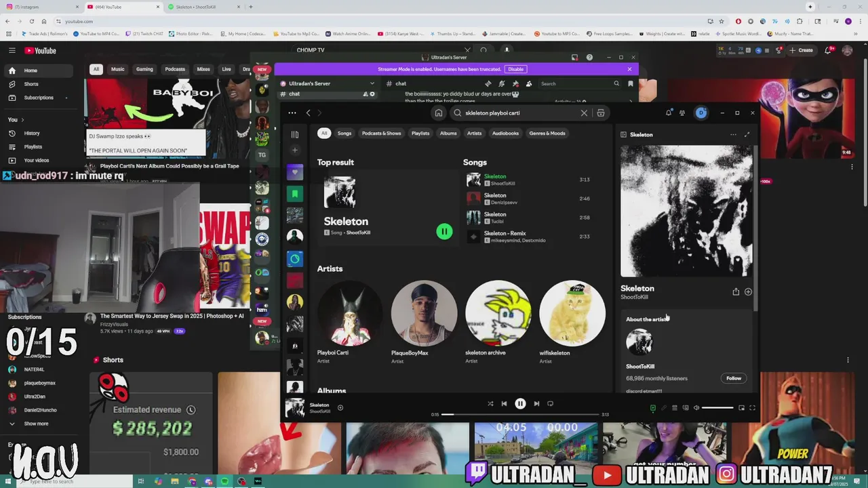Open the Spotify play queue
868x488 pixels.
click(674, 408)
